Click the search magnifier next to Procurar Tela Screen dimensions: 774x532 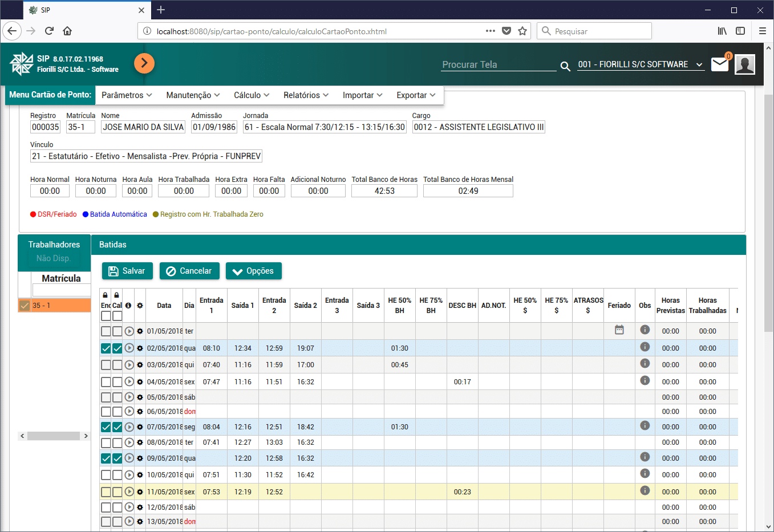click(565, 66)
